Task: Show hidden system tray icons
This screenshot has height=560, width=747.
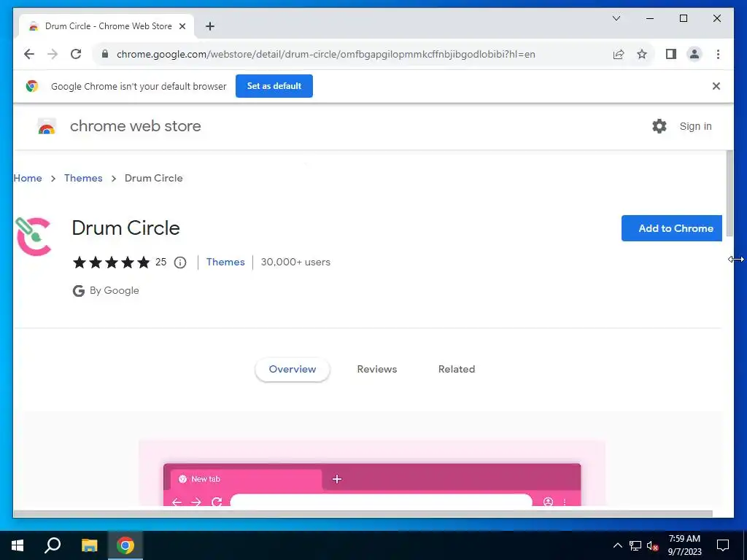Action: [617, 545]
